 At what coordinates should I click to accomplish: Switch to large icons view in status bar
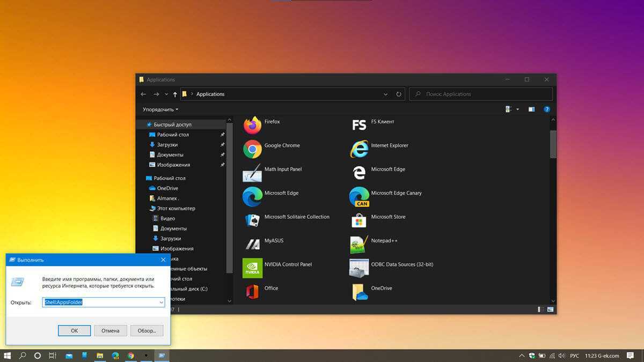(x=550, y=309)
